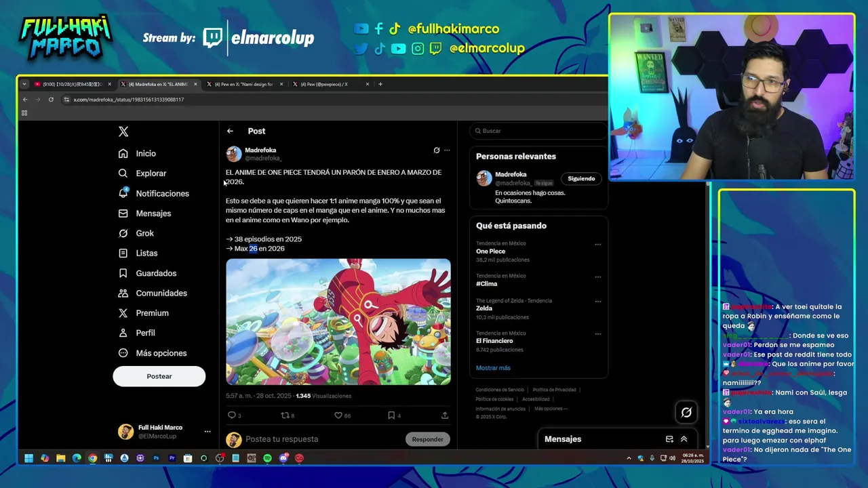The image size is (868, 488).
Task: Open the El Financiero trending topic
Action: coord(494,341)
